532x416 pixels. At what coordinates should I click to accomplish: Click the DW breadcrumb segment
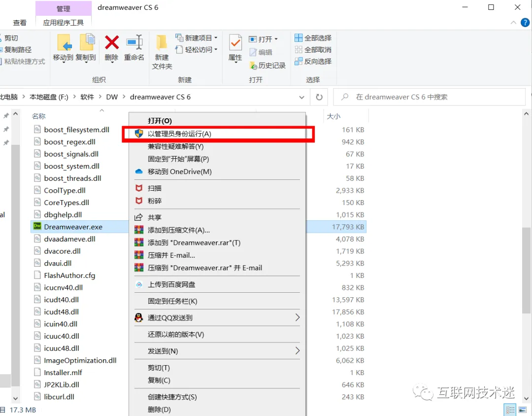click(112, 97)
